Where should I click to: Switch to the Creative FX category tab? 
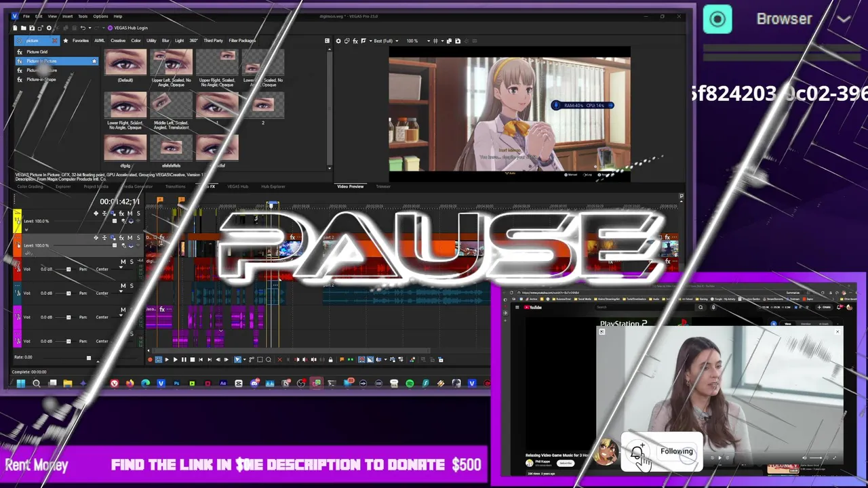point(118,41)
